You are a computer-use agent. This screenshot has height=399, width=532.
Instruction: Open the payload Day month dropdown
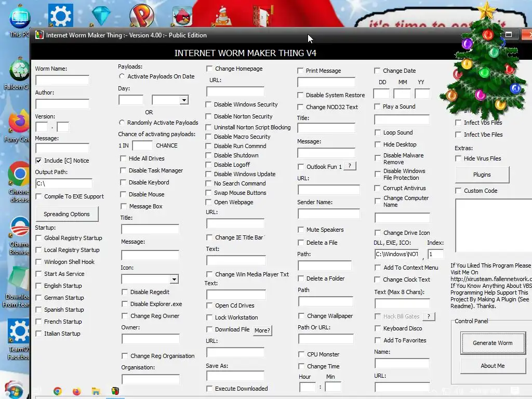click(184, 100)
